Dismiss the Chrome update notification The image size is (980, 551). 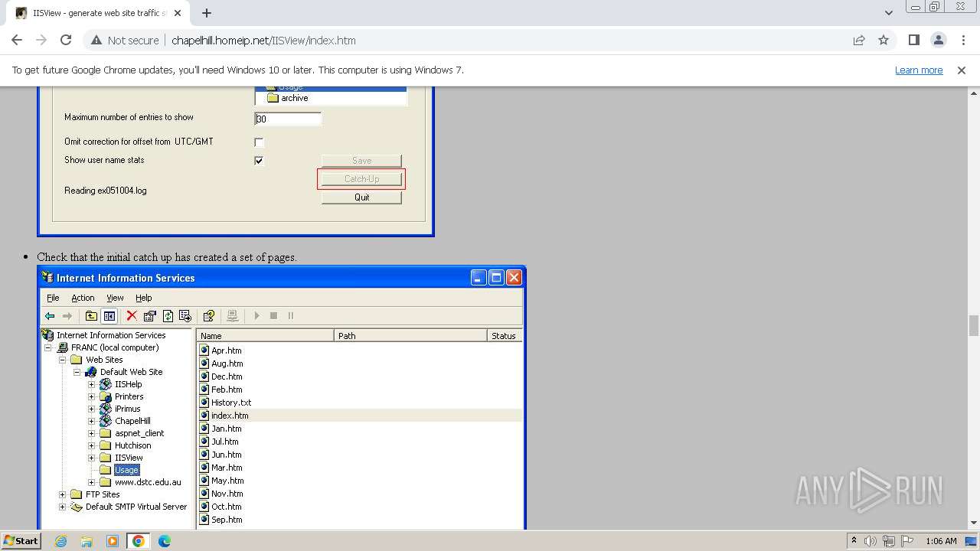tap(962, 70)
